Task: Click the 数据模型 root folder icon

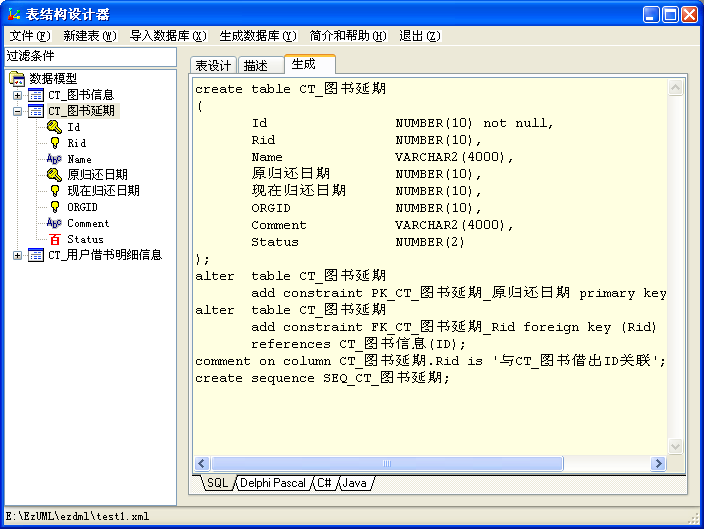Action: tap(17, 79)
